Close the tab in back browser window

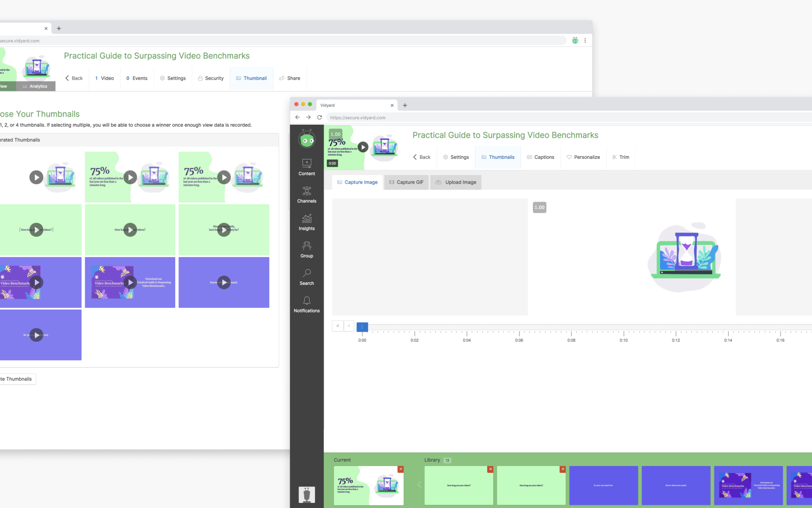tap(46, 29)
